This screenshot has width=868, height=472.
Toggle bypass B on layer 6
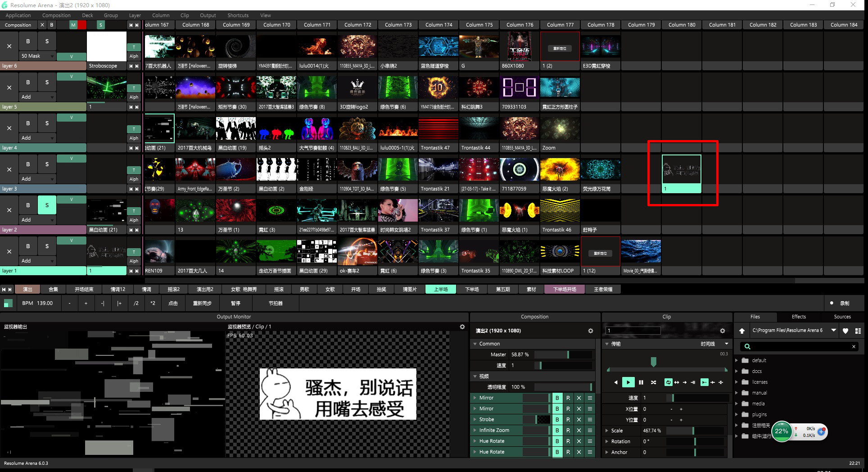click(x=28, y=41)
